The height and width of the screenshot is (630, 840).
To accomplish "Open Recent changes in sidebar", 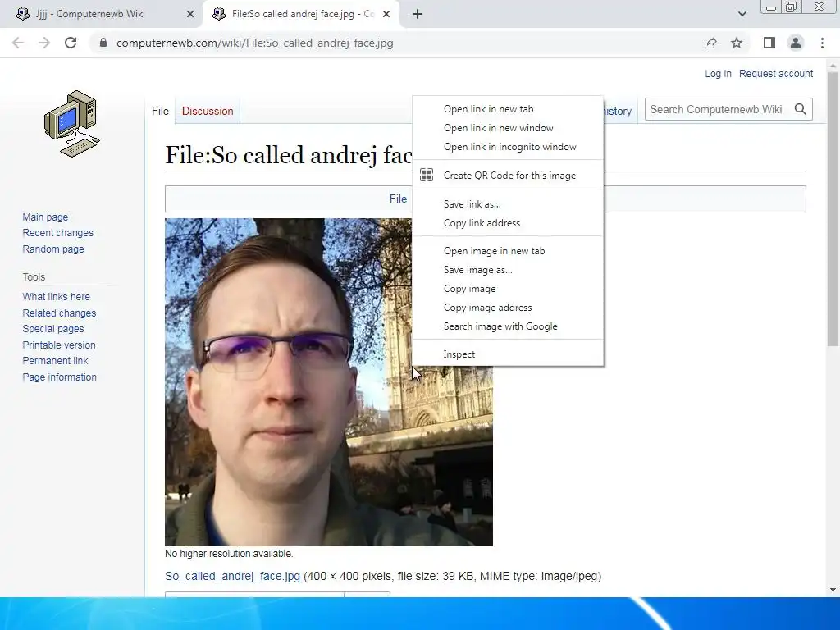I will 58,232.
